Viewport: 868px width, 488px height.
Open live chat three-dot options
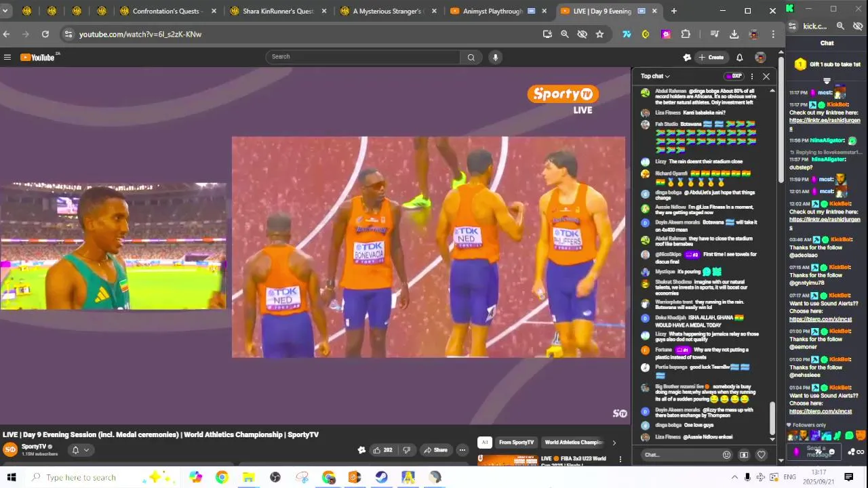751,77
